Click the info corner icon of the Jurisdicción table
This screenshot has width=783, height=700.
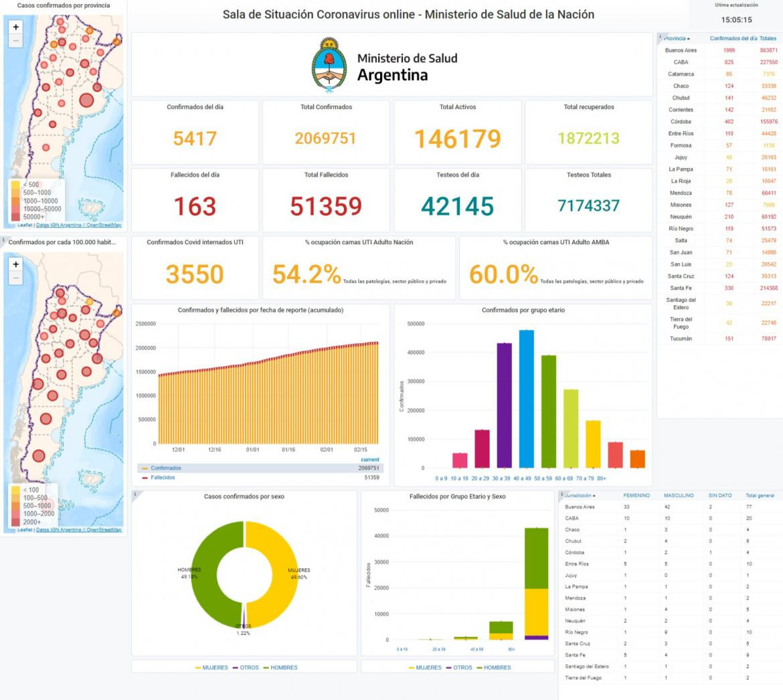tap(561, 494)
